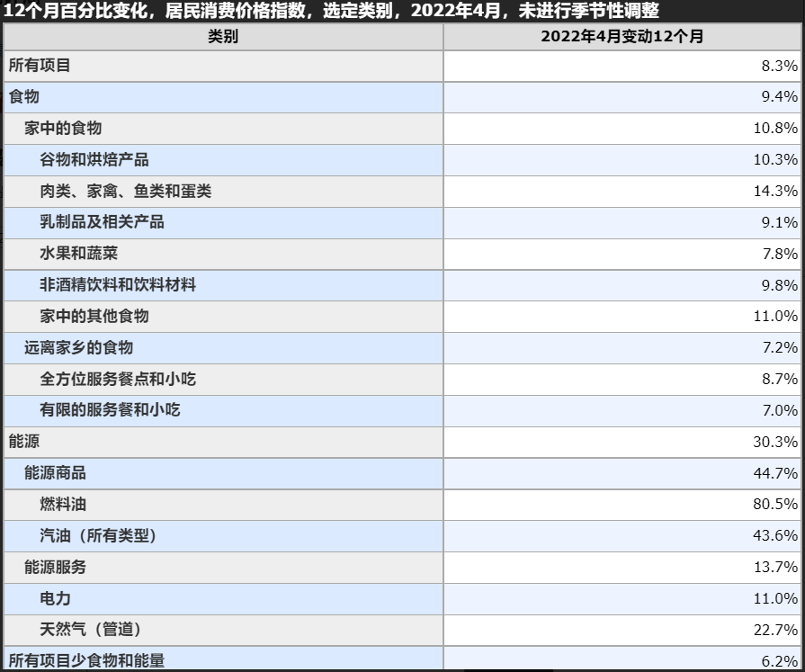Click the 80.5% value cell
Viewport: 805px width, 672px height.
point(775,506)
